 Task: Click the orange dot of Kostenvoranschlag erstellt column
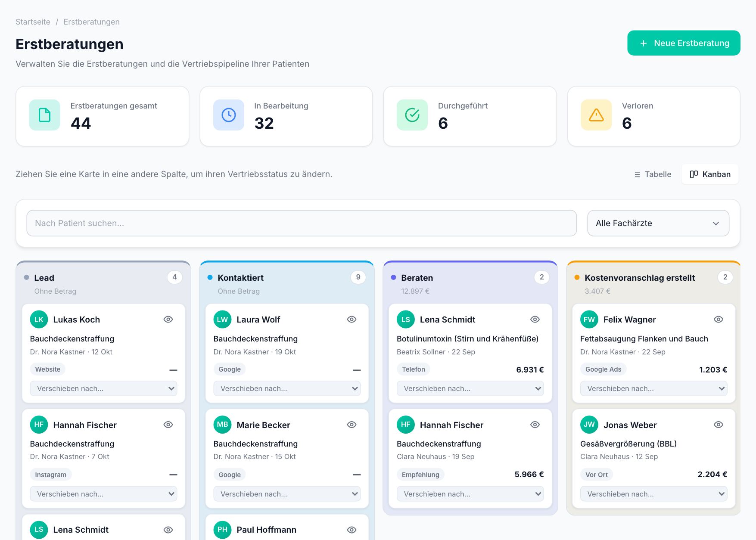click(x=577, y=278)
